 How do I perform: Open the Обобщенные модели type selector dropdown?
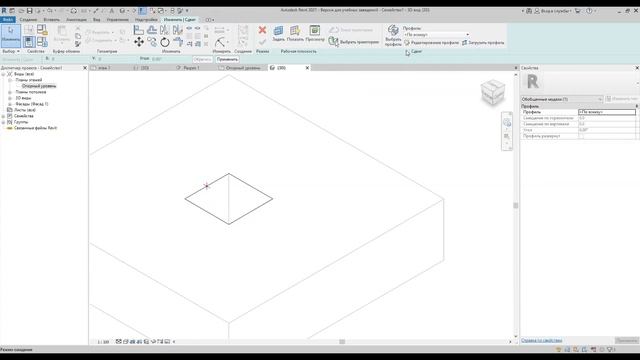coord(562,99)
